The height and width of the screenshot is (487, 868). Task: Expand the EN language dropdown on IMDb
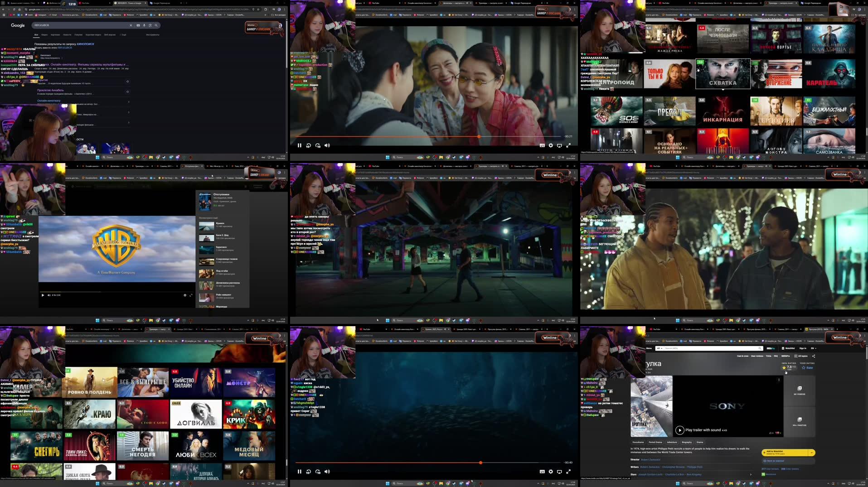tap(814, 348)
